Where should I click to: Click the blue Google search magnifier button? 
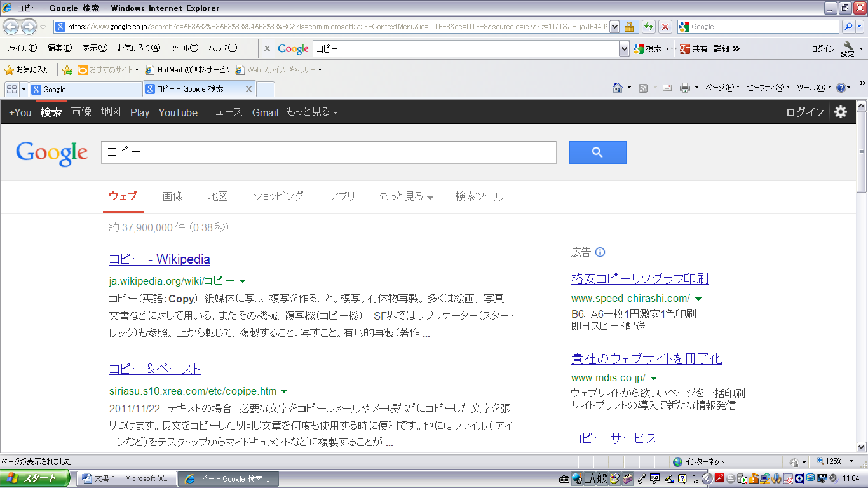[597, 152]
